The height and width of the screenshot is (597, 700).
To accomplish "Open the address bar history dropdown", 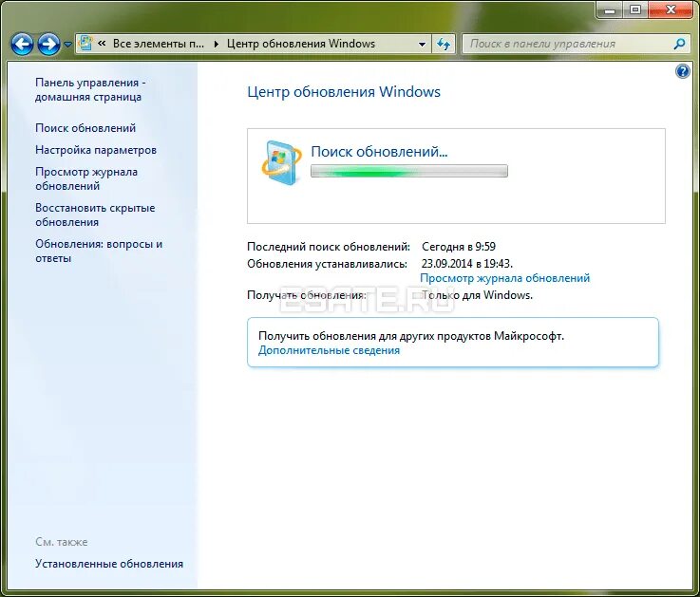I will [422, 45].
